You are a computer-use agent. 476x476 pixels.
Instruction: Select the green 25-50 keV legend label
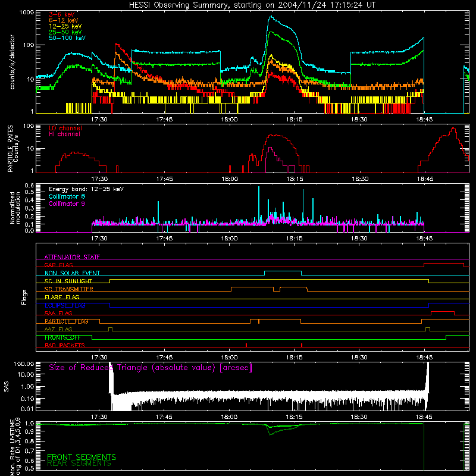pos(65,32)
